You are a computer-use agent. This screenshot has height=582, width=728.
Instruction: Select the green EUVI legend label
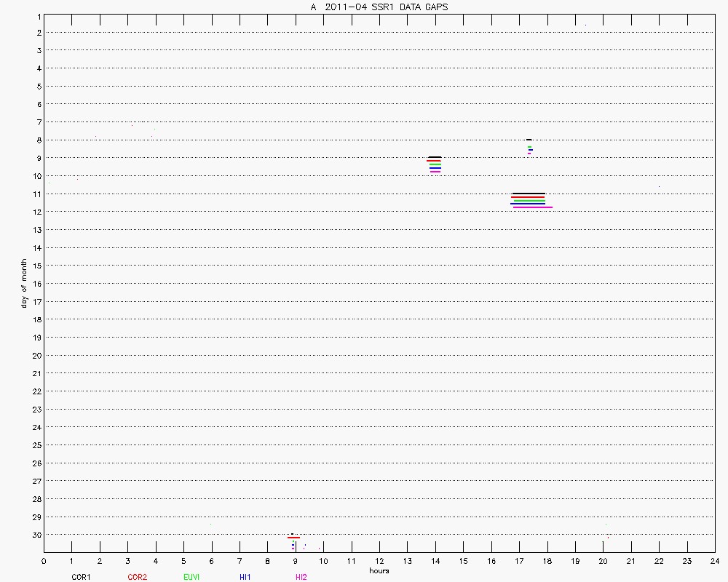[191, 577]
